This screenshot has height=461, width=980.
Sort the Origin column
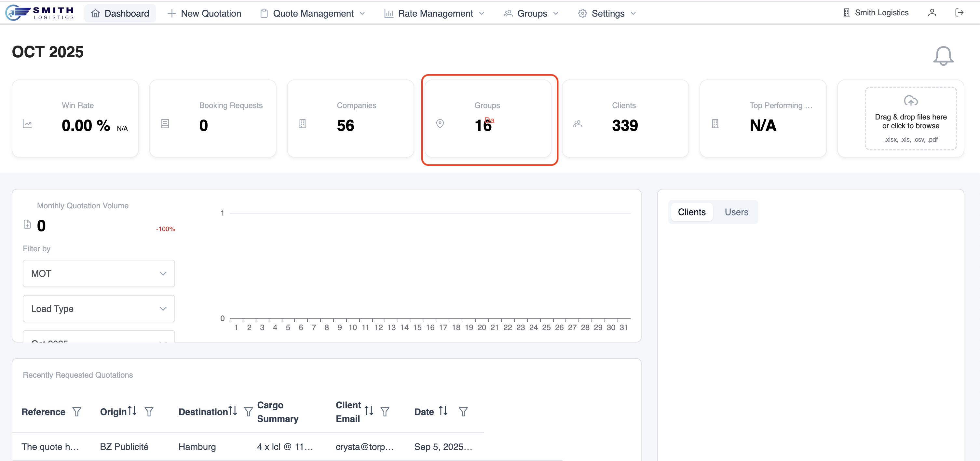132,411
